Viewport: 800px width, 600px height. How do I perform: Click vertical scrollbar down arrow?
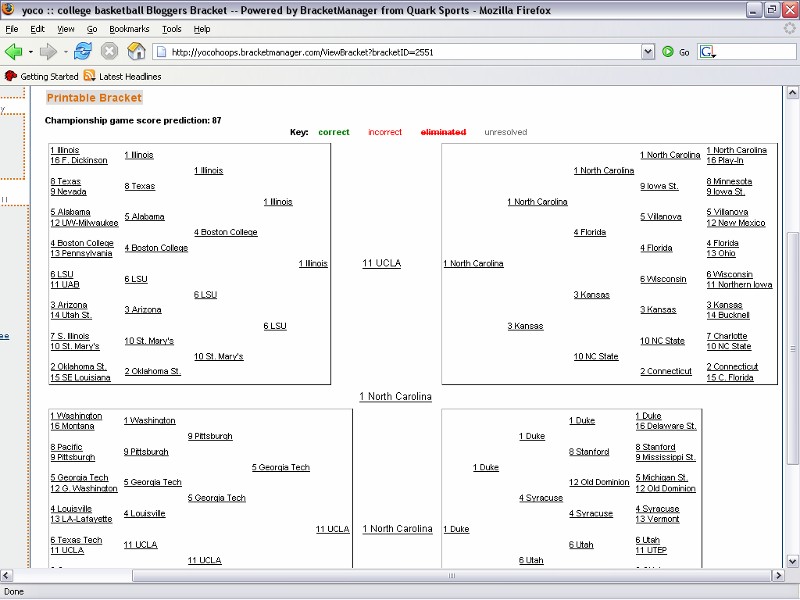(792, 561)
